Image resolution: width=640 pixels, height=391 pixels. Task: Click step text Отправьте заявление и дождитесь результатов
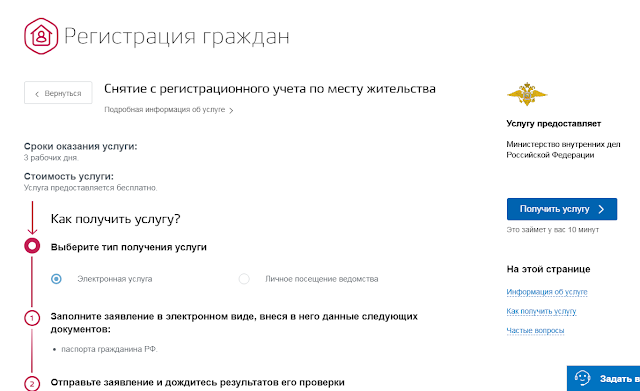click(198, 382)
